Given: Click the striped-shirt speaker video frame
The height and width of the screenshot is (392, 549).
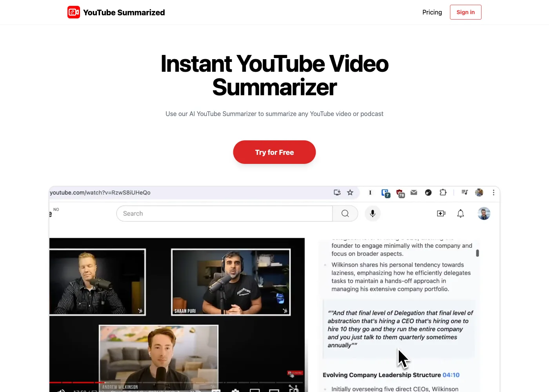Looking at the screenshot, I should tap(97, 282).
